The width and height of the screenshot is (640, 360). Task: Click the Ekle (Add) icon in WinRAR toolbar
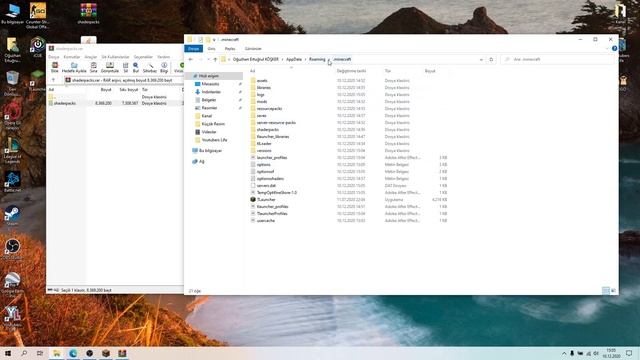55,67
